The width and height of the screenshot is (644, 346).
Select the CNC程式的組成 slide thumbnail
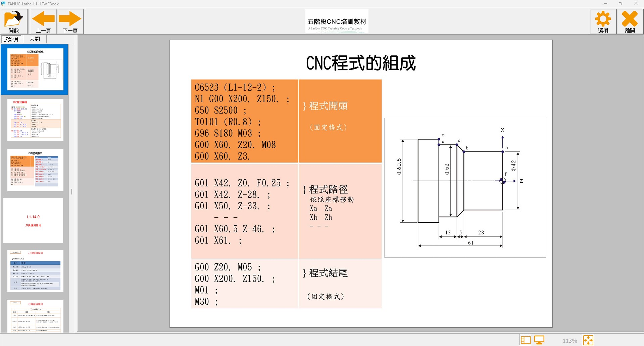(35, 69)
